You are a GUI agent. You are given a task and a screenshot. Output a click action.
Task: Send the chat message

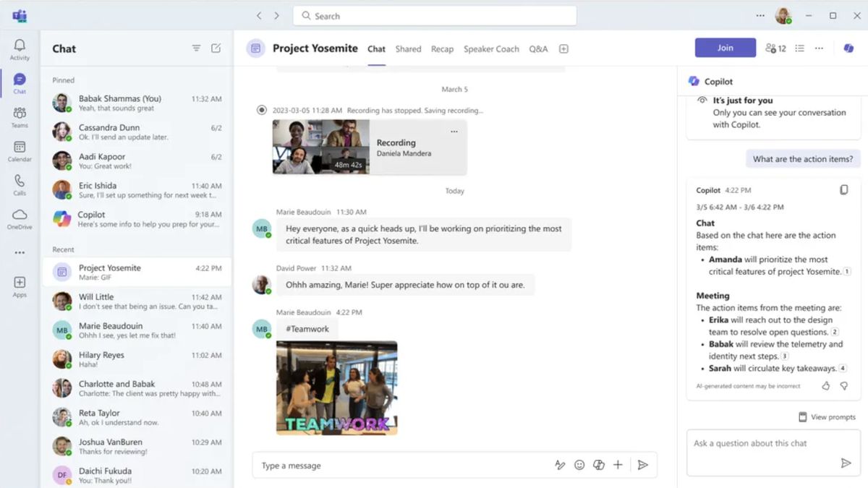(x=642, y=466)
